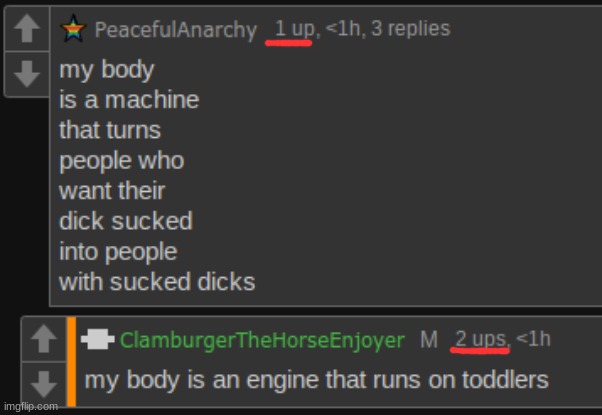The image size is (602, 415).
Task: Click the <1h timestamp on PeacefulAnarchy's comment
Action: 342,29
